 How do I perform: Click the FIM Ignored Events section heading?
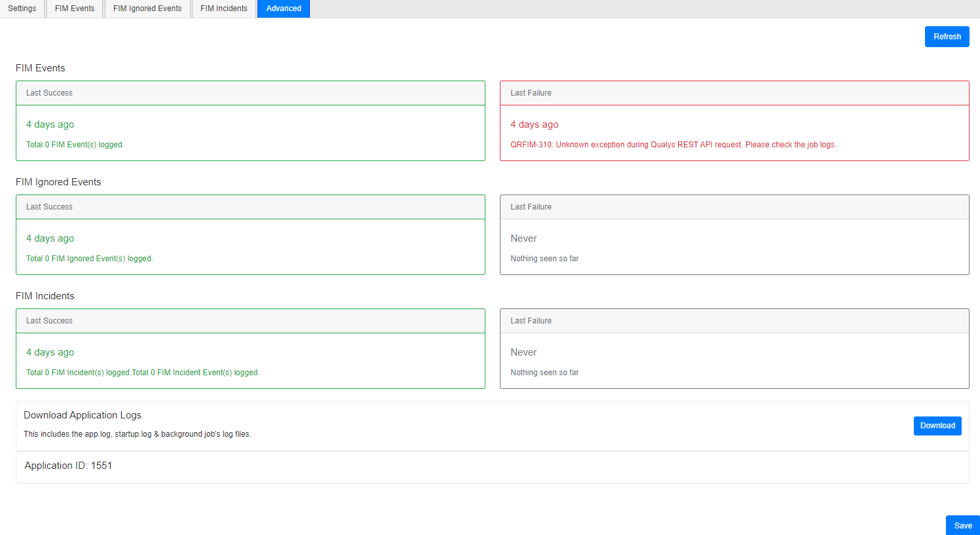(x=58, y=182)
